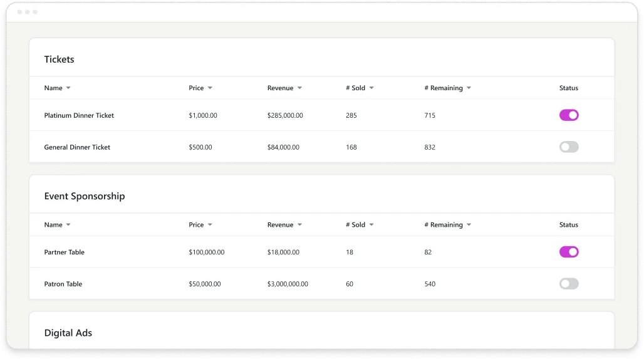Sort Event Sponsorship by # Sold arrow
Viewport: 644px width, 359px height.
[x=371, y=225]
